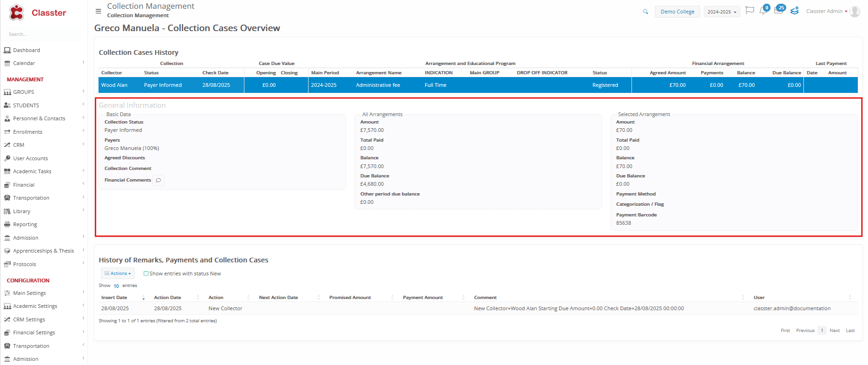Open Reporting in the sidebar
This screenshot has width=868, height=365.
point(25,224)
